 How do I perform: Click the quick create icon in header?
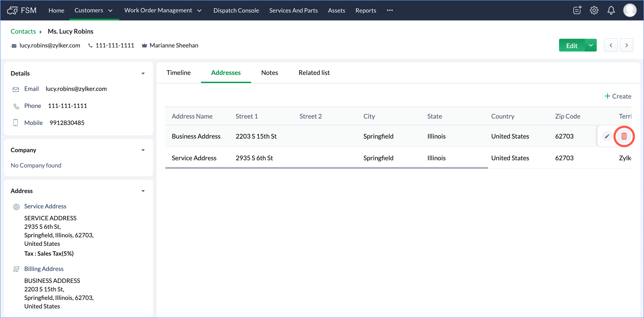click(x=577, y=10)
